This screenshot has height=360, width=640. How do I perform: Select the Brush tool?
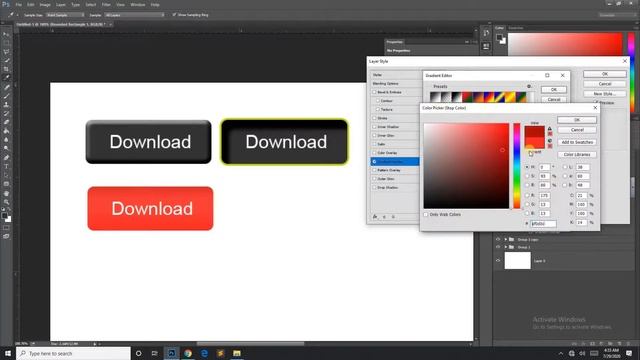6,96
